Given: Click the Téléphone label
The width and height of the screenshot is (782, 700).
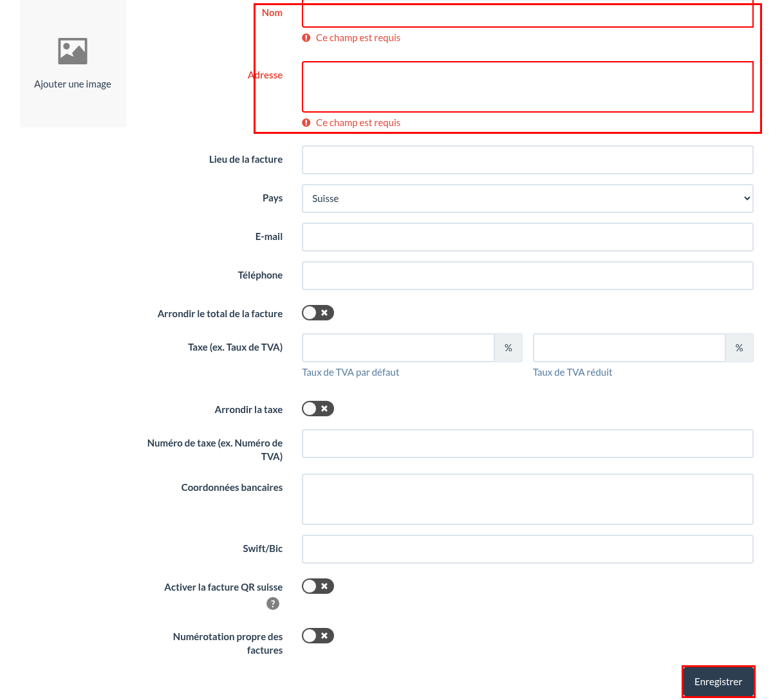Looking at the screenshot, I should 260,275.
